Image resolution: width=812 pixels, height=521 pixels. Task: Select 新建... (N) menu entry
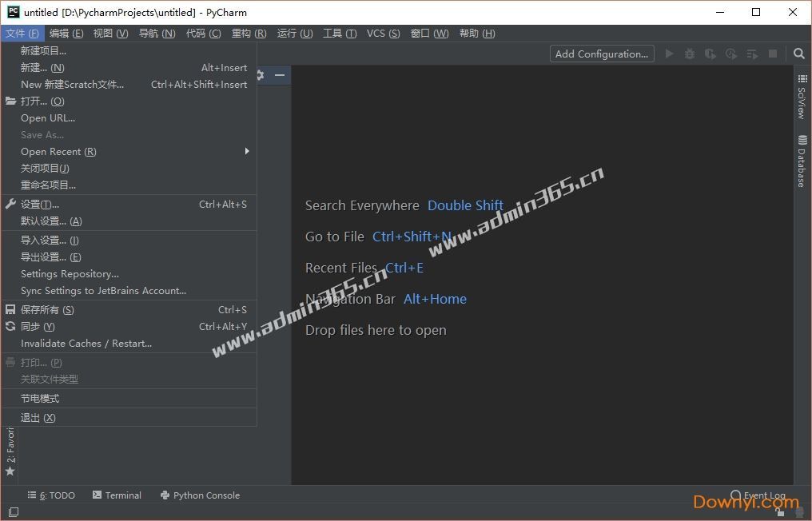(x=129, y=68)
